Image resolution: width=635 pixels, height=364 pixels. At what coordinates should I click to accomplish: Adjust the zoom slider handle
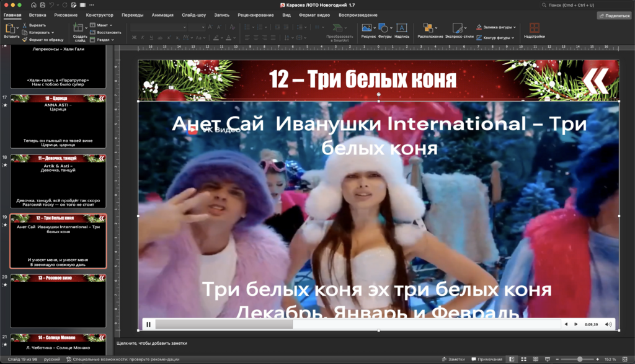point(580,359)
